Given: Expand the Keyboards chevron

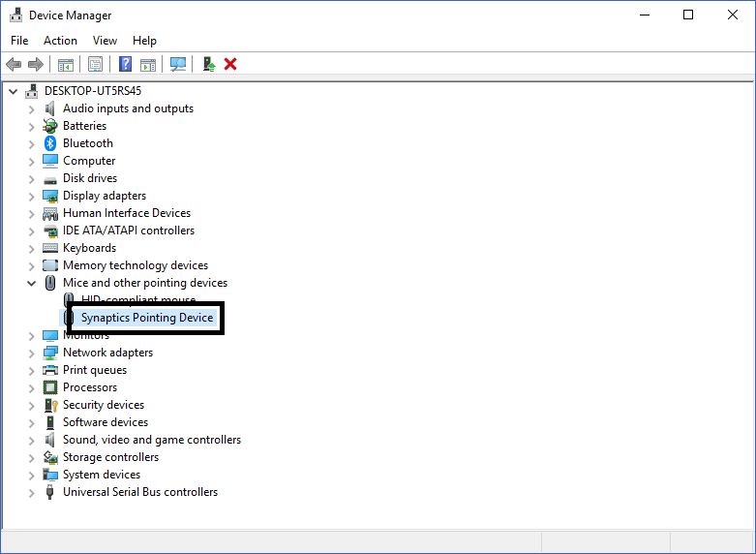Looking at the screenshot, I should pos(31,249).
